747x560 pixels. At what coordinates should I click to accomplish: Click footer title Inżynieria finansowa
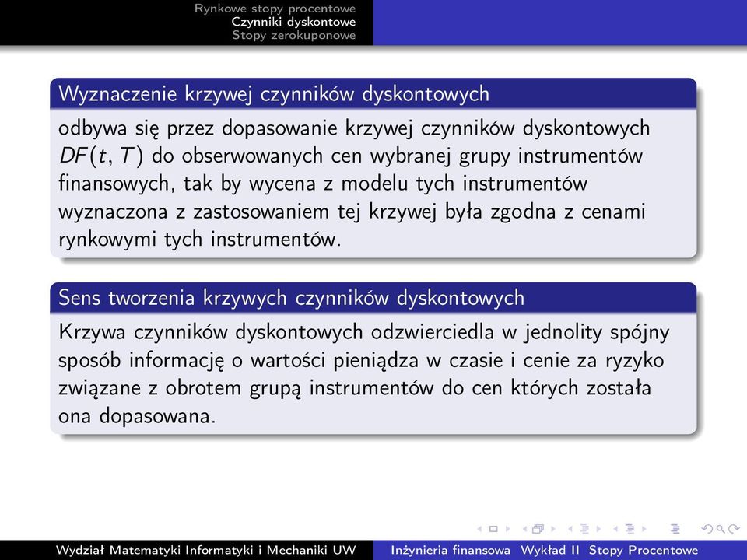click(451, 550)
